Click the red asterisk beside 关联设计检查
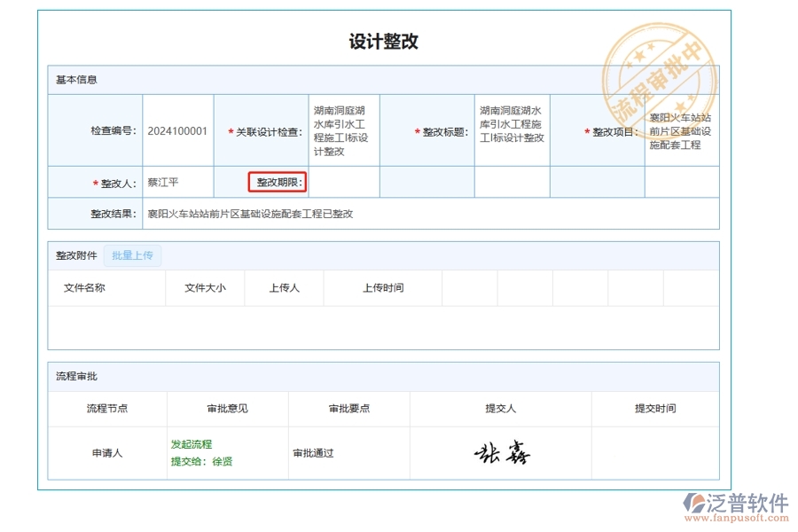The height and width of the screenshot is (532, 798). coord(228,130)
